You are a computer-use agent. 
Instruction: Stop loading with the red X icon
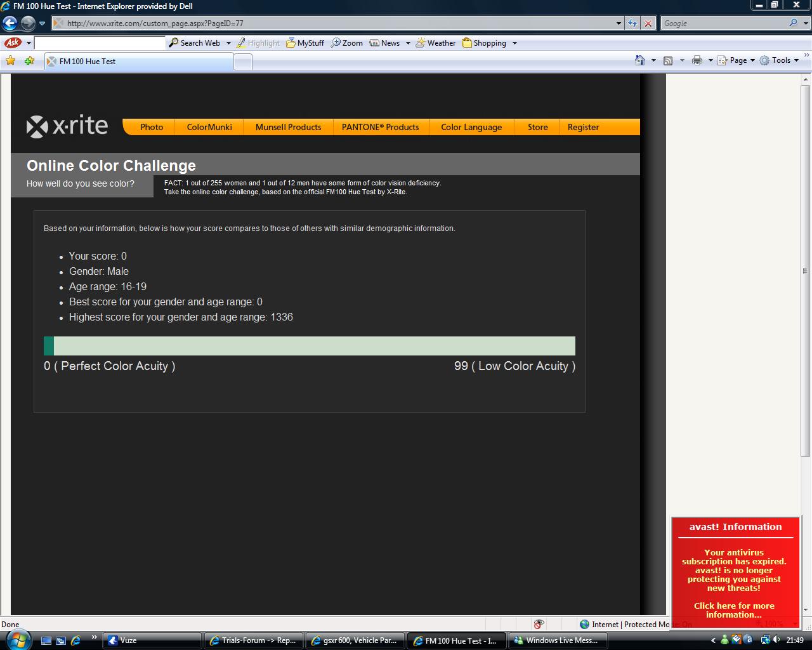648,23
